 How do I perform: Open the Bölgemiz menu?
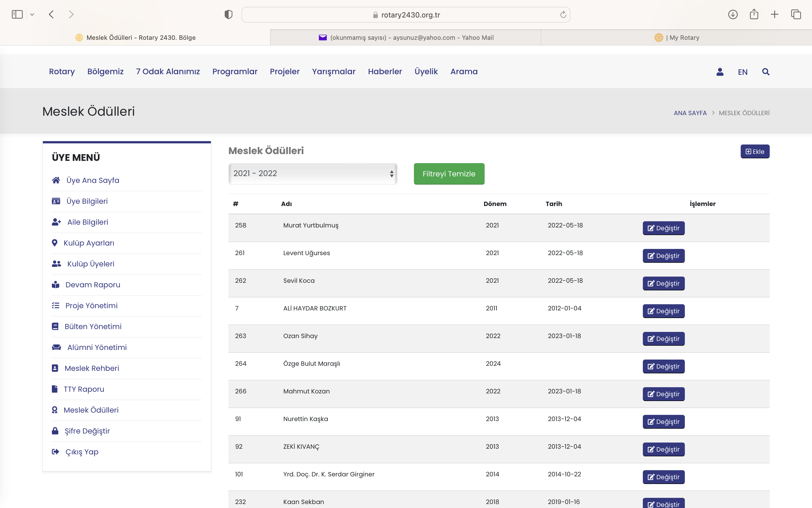click(x=105, y=72)
